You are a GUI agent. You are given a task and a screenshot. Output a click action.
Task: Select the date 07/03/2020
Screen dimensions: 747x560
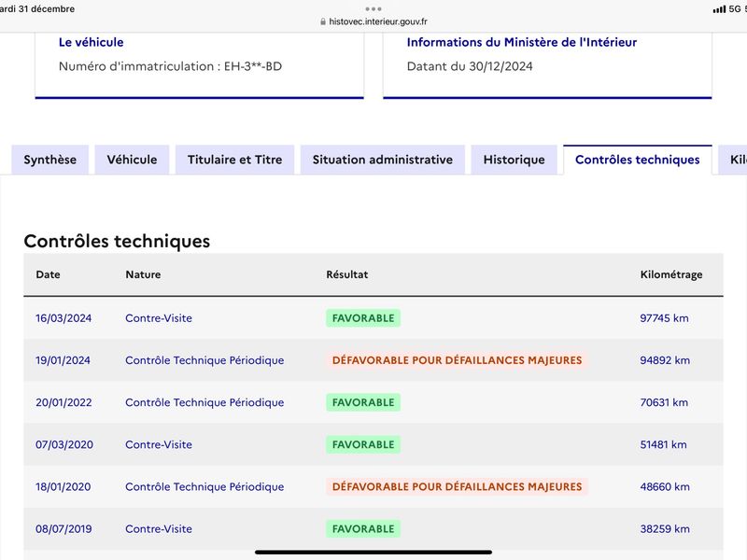coord(64,445)
